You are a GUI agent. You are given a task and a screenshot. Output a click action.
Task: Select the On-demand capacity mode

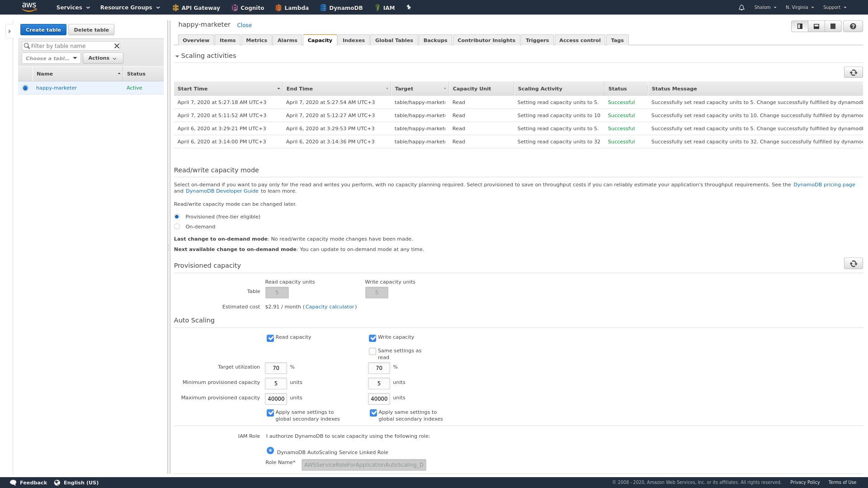(177, 226)
